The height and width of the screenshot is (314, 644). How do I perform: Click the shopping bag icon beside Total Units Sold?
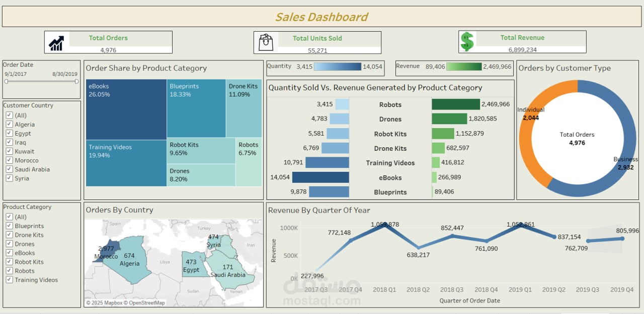point(266,42)
